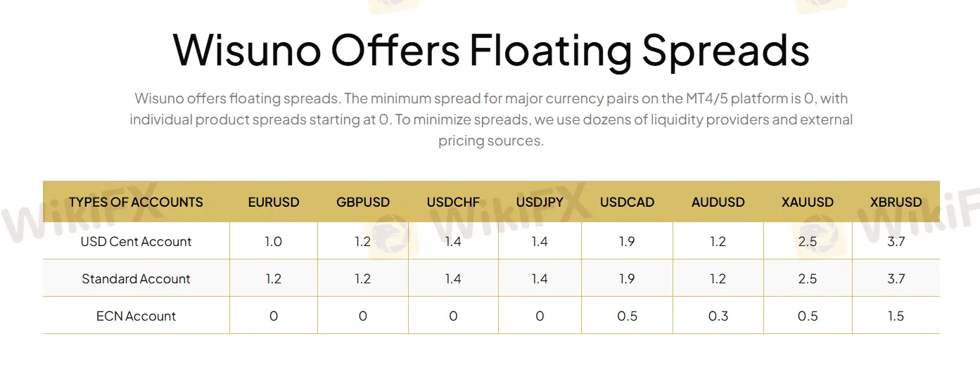Click the USDCAD column header
The height and width of the screenshot is (367, 980).
pyautogui.click(x=627, y=202)
